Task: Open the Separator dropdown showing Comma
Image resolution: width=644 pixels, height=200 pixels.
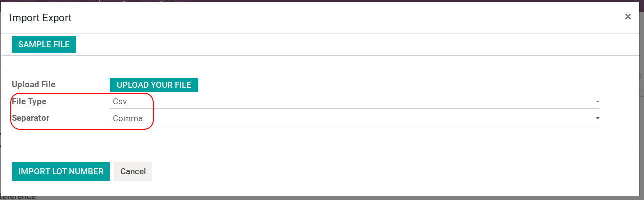Action: tap(350, 118)
